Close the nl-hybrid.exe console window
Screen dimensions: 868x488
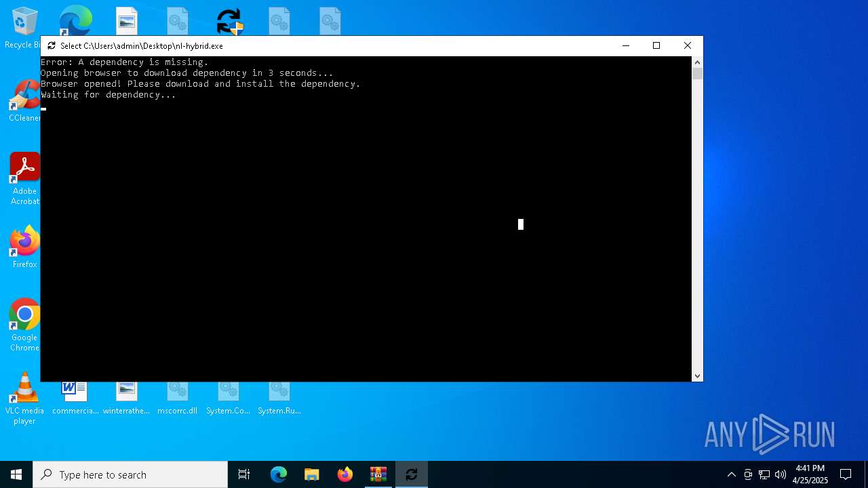click(x=688, y=46)
